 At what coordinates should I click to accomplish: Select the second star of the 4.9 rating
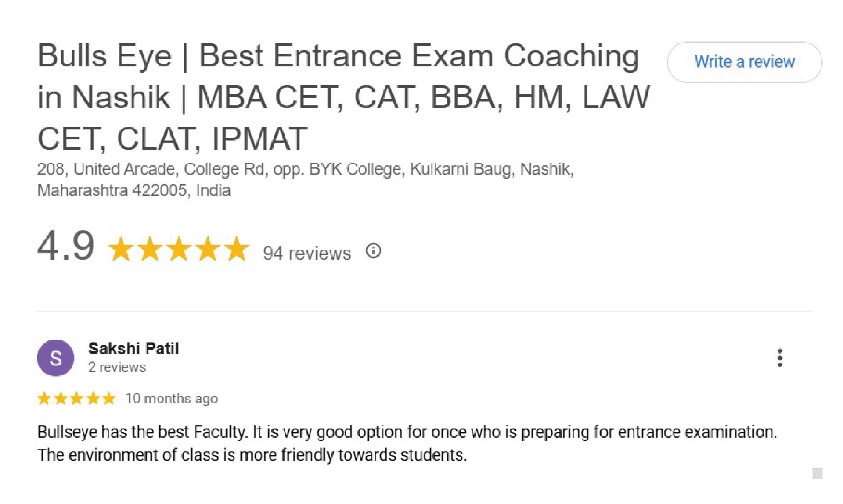coord(150,249)
